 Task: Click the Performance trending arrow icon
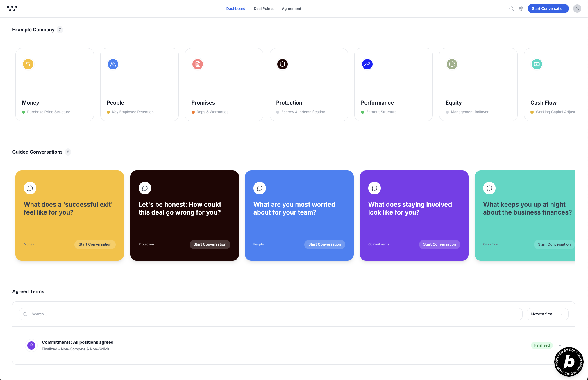tap(367, 64)
